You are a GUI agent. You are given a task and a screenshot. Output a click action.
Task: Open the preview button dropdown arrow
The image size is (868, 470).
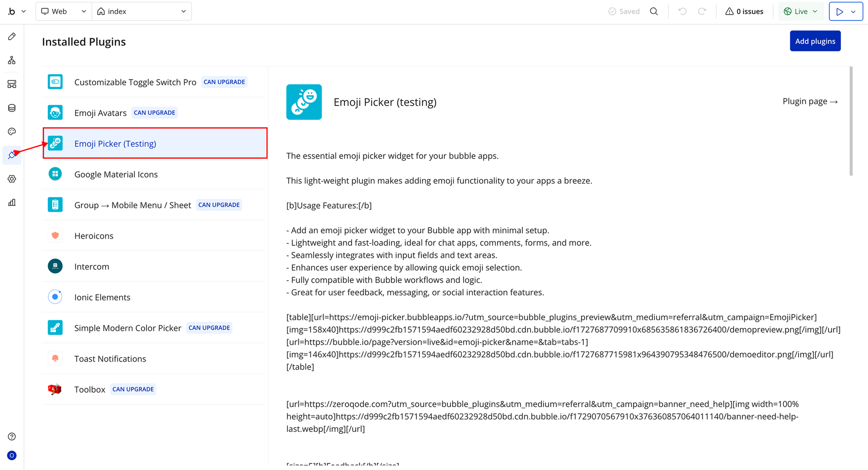tap(854, 11)
